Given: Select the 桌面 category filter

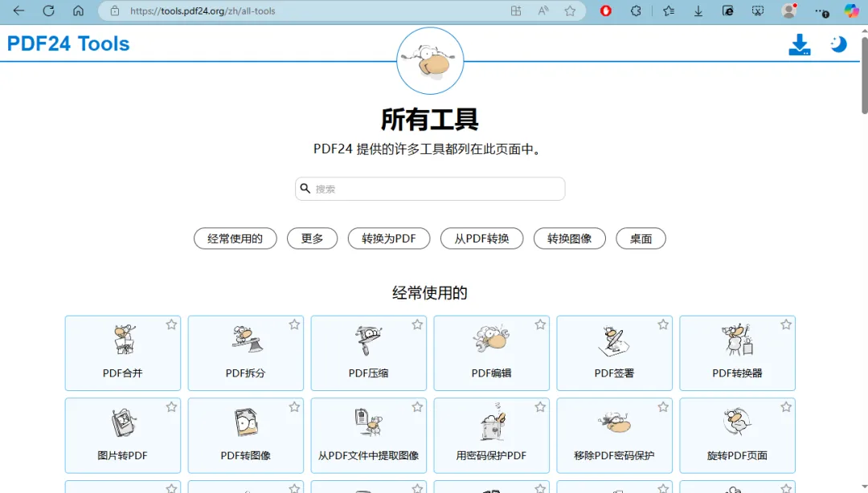Looking at the screenshot, I should pyautogui.click(x=641, y=238).
